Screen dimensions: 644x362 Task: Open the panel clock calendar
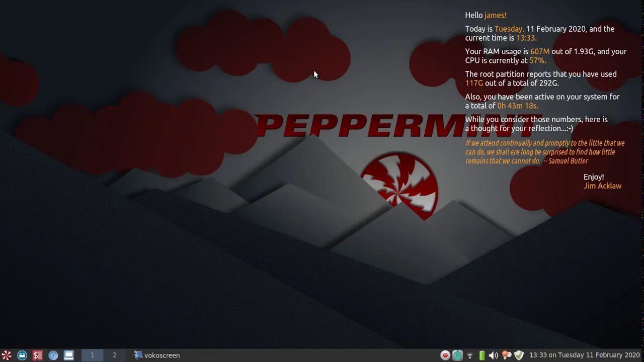(x=585, y=355)
